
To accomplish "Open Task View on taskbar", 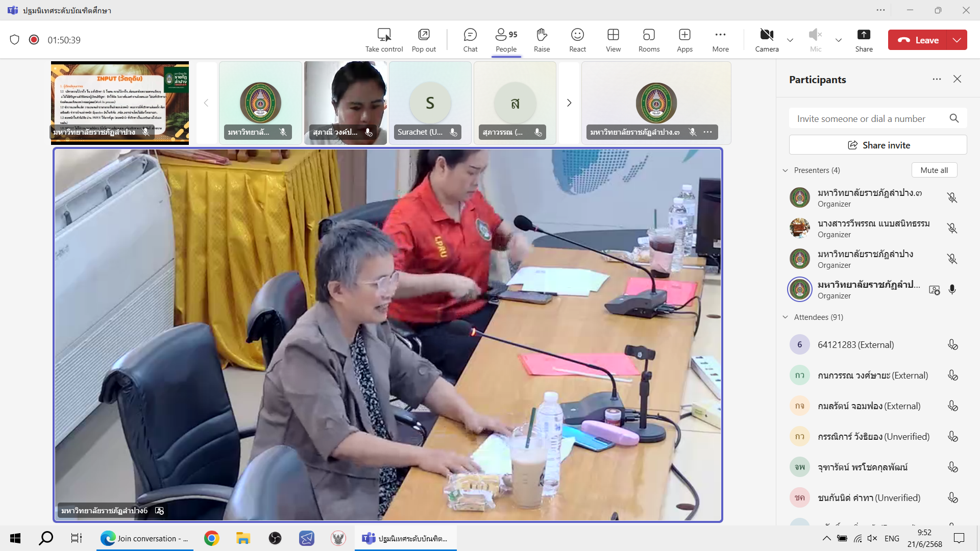I will click(77, 538).
